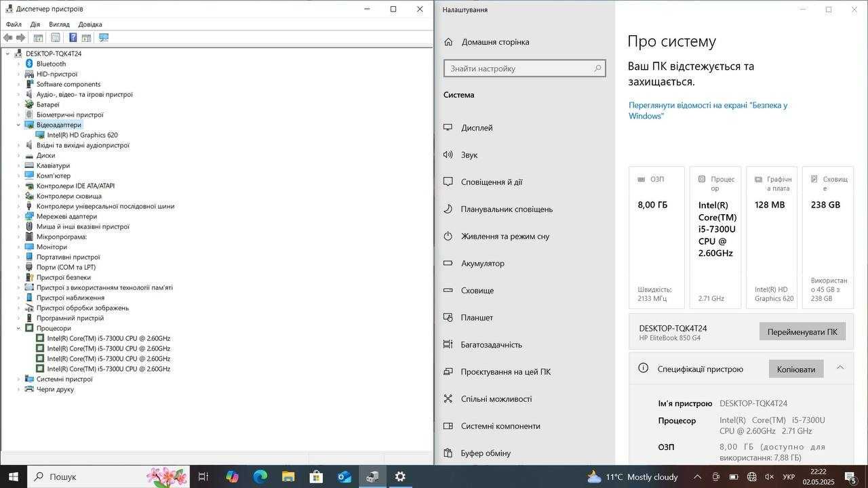Image resolution: width=868 pixels, height=488 pixels.
Task: Click the Копіювати button
Action: [x=796, y=369]
